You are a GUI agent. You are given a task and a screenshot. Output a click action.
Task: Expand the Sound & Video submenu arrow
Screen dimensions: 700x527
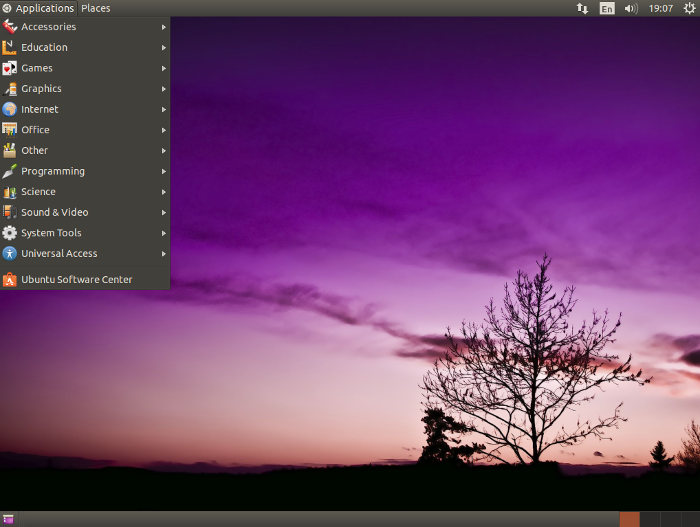click(x=163, y=212)
